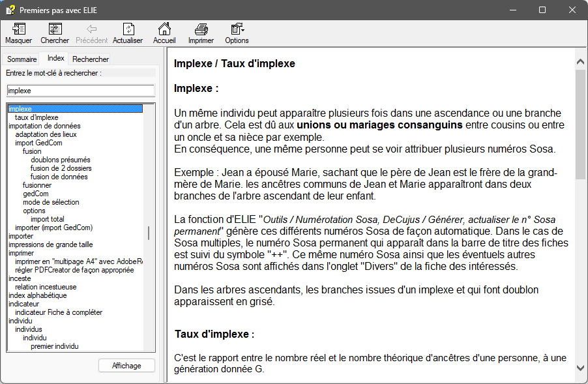Viewport: 588px width, 384px height.
Task: Select the import GedCom entry
Action: tap(38, 143)
